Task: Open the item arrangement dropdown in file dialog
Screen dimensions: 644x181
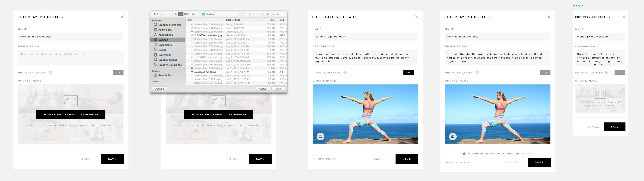Action: [194, 14]
